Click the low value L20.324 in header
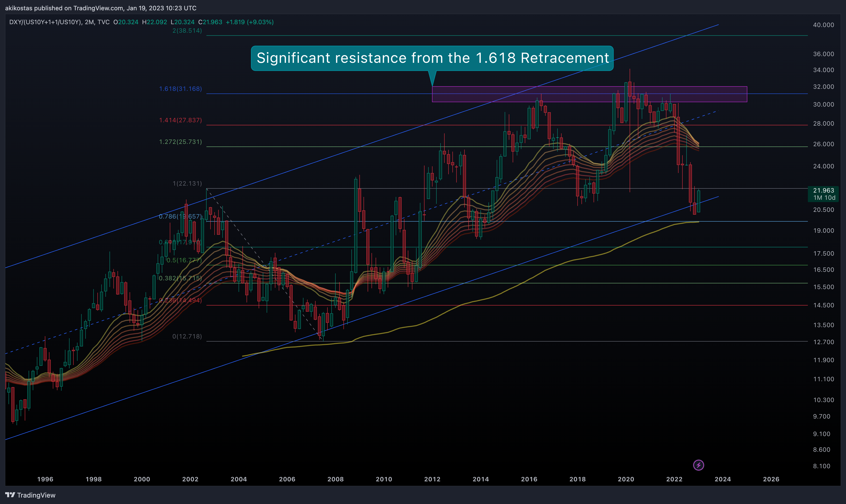 (183, 22)
